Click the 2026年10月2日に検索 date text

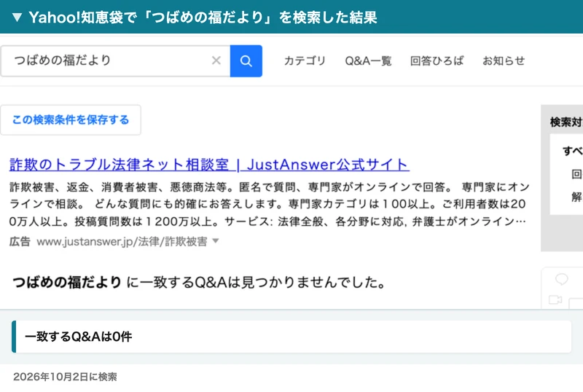pyautogui.click(x=65, y=377)
